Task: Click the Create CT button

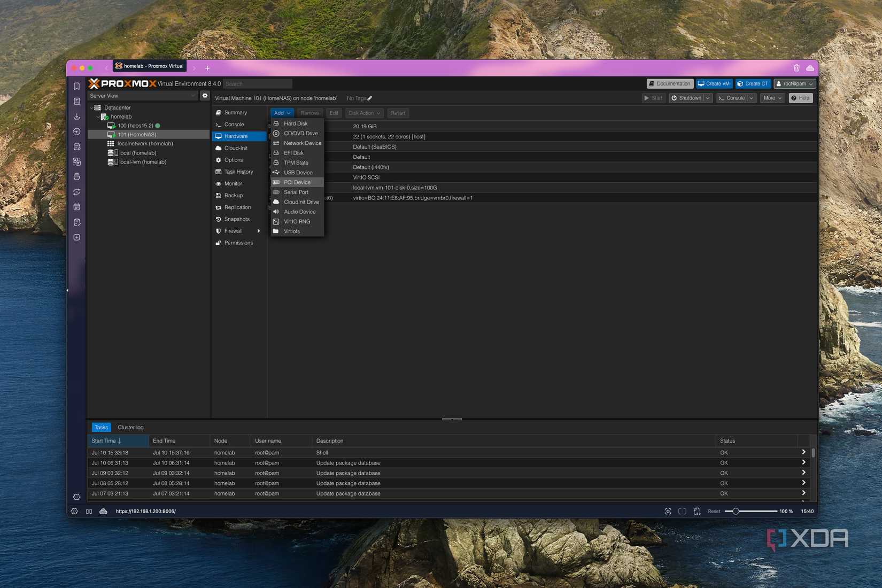Action: pyautogui.click(x=753, y=84)
